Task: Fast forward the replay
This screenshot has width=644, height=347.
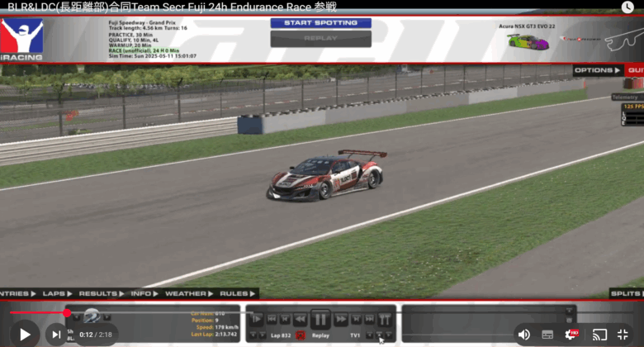Action: [x=340, y=319]
